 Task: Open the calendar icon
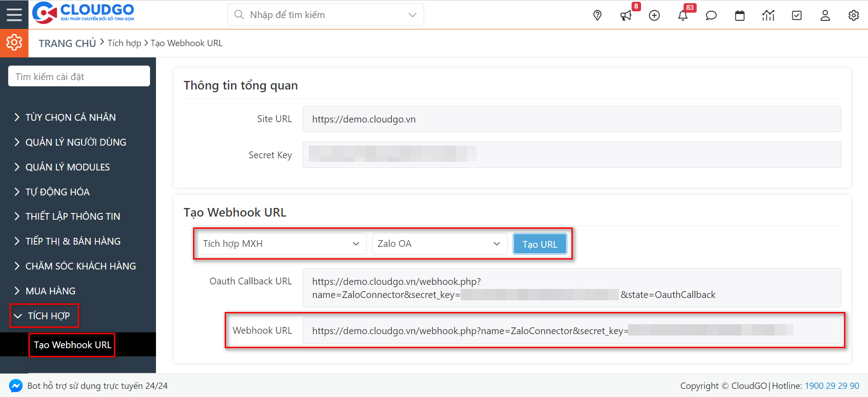click(x=740, y=16)
